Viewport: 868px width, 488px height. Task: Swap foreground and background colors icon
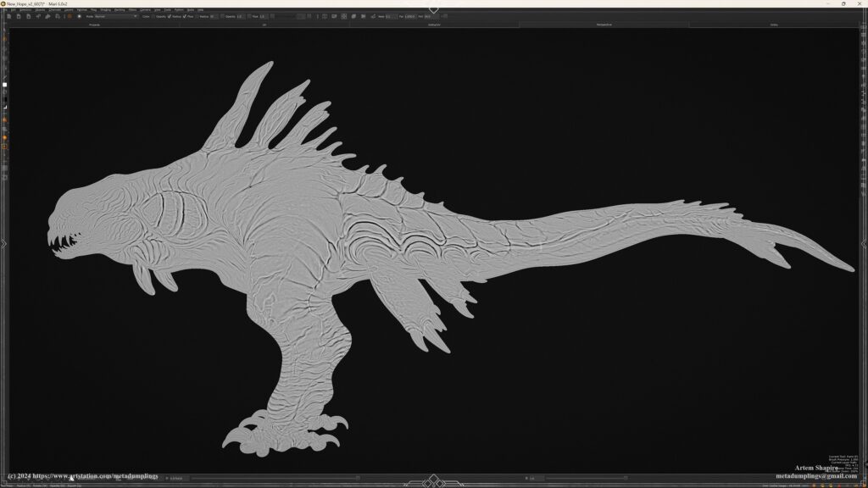pyautogui.click(x=5, y=91)
